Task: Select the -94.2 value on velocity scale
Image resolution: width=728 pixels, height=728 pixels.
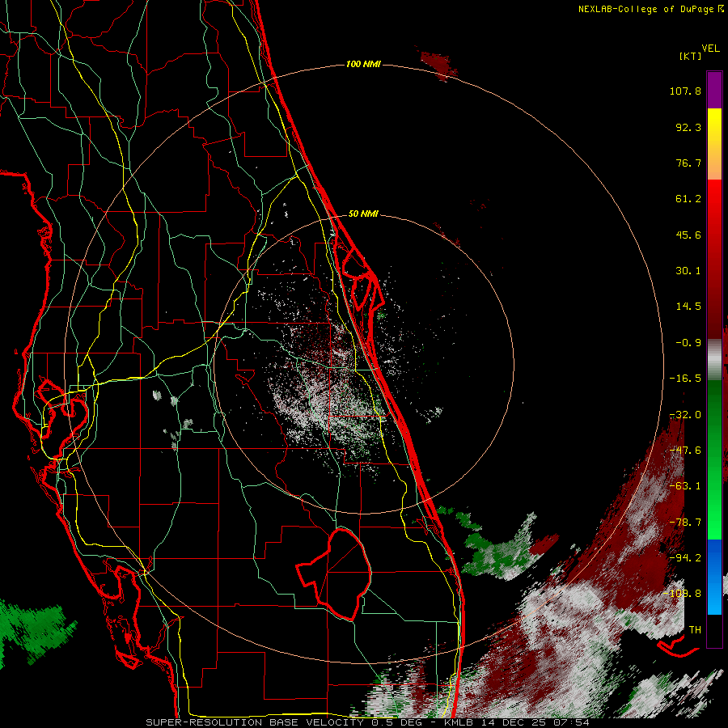Action: (x=685, y=558)
